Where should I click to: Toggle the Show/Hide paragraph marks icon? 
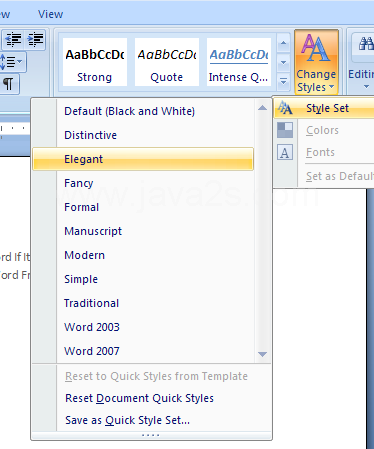point(9,84)
